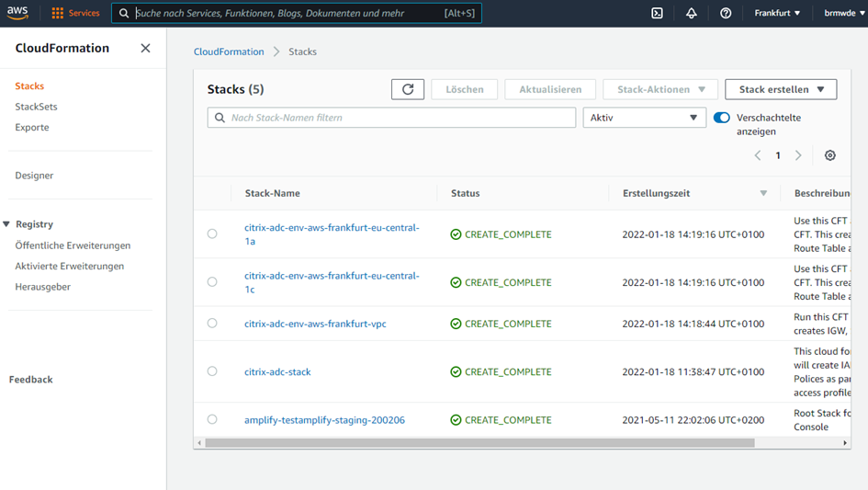Viewport: 868px width, 490px height.
Task: Go to CloudFormation breadcrumb link
Action: pyautogui.click(x=229, y=51)
